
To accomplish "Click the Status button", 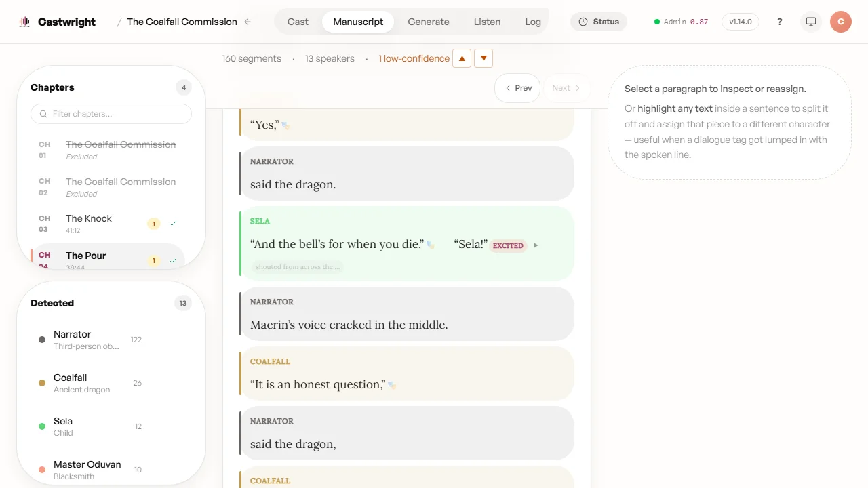I will (x=599, y=22).
